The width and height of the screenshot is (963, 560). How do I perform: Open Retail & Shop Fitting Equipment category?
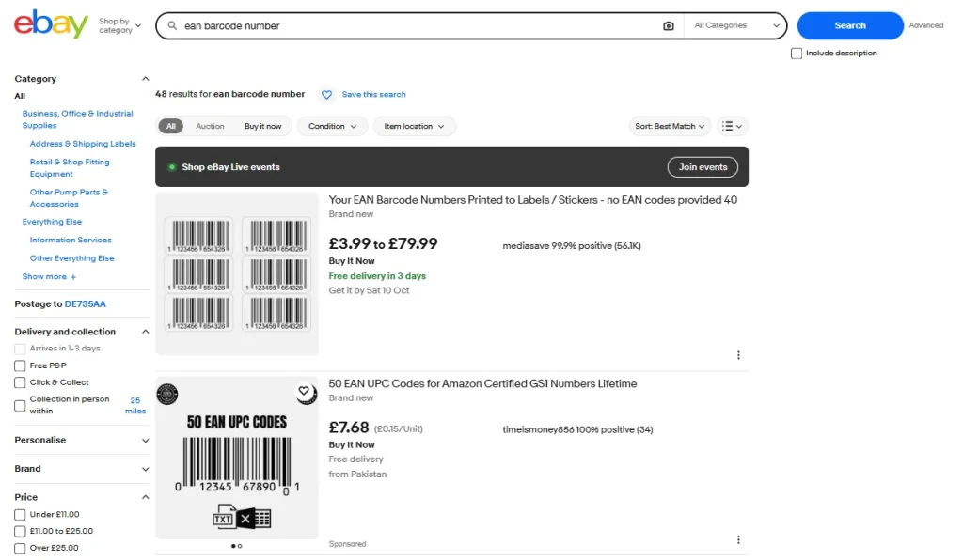(x=70, y=168)
